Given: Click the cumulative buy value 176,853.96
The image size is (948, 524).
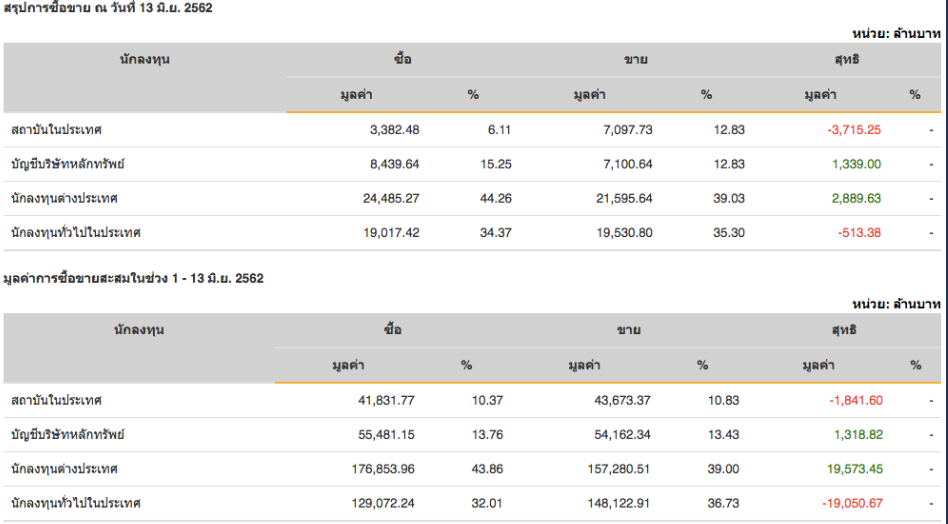Looking at the screenshot, I should click(377, 469).
